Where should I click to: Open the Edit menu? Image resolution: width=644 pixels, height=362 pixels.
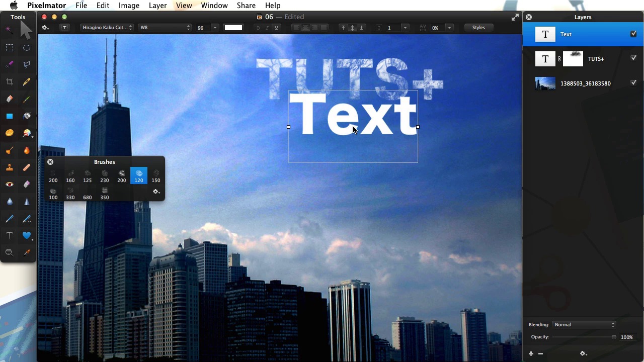pos(103,6)
